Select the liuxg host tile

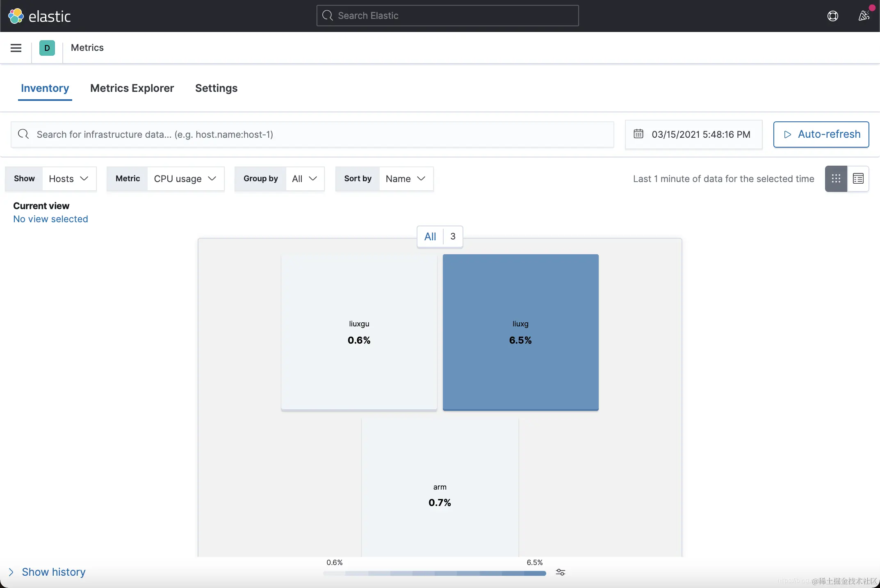click(x=520, y=332)
